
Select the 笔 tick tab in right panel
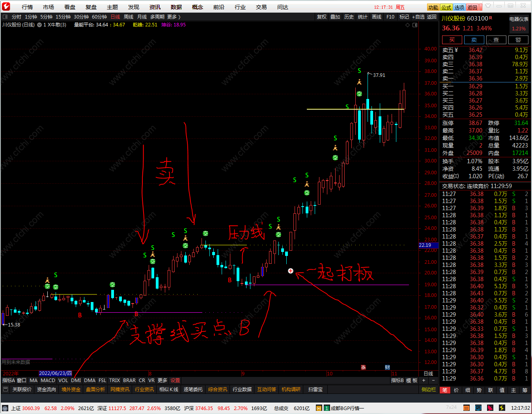445,390
